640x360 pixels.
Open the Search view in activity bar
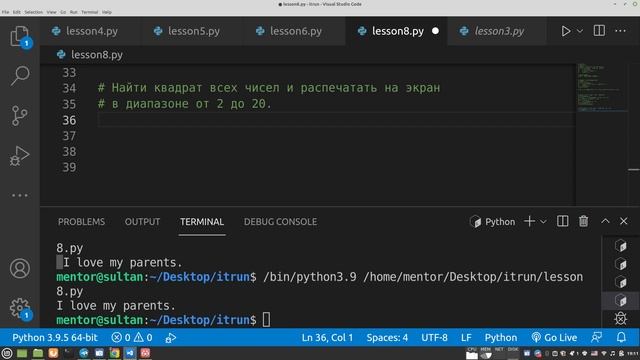point(20,76)
